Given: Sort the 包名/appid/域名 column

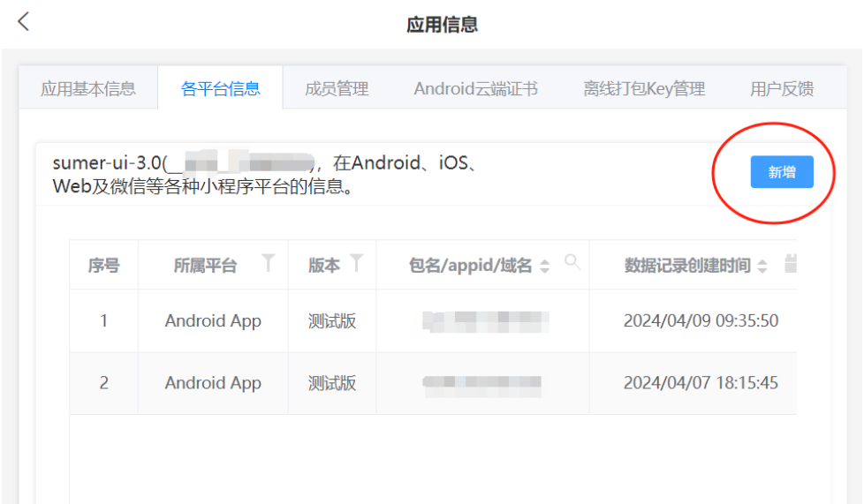Looking at the screenshot, I should 544,266.
